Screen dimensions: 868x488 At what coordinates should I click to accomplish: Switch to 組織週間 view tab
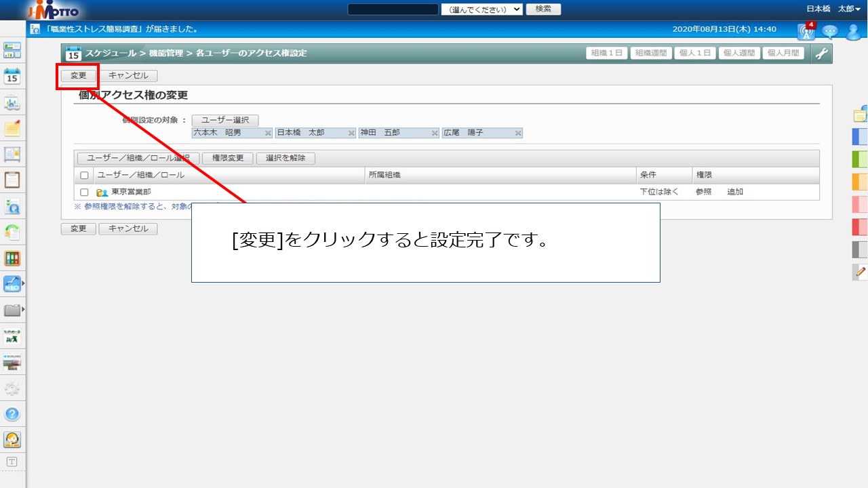(650, 54)
